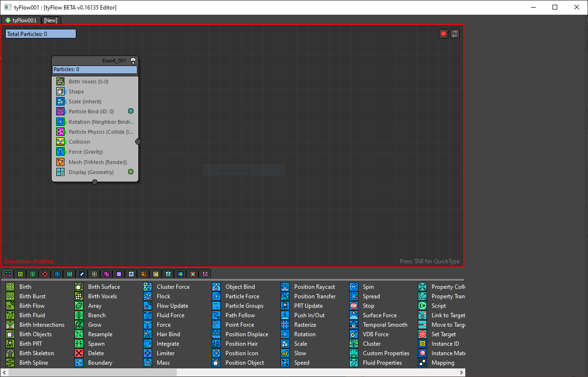588x377 pixels.
Task: Click the Birth Objects icon in the depot
Action: (x=10, y=334)
